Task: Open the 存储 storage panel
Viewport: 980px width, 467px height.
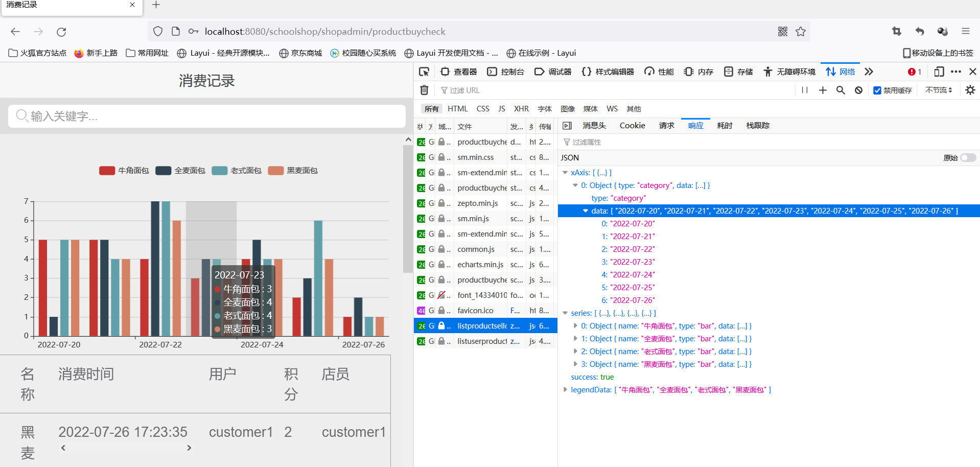Action: [x=738, y=72]
